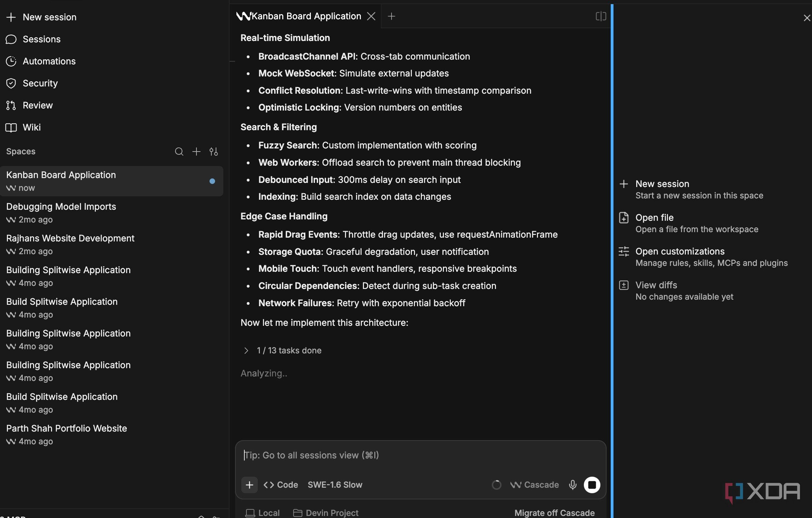Open the Review section
This screenshot has height=518, width=812.
pos(30,105)
